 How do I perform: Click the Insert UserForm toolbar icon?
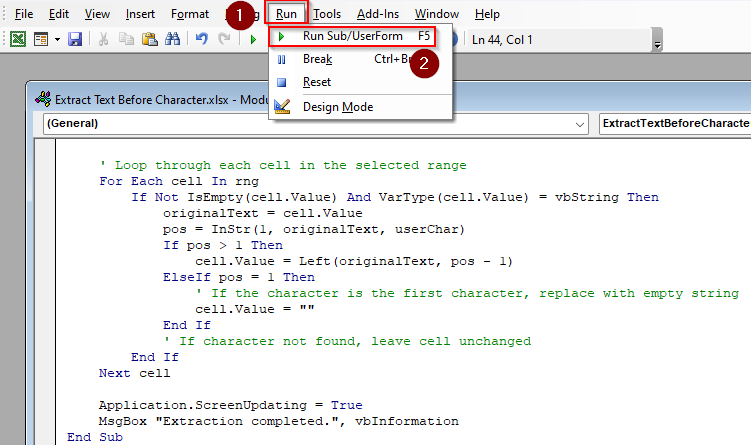click(x=41, y=39)
